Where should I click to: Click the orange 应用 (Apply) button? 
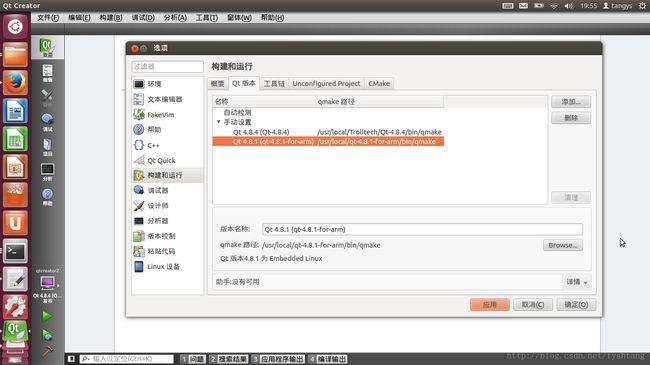pyautogui.click(x=490, y=305)
